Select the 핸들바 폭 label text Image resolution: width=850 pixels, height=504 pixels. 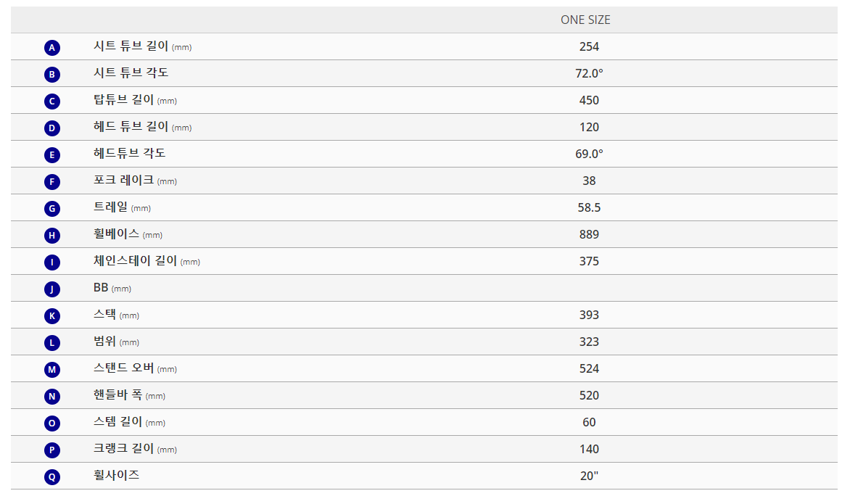click(117, 394)
